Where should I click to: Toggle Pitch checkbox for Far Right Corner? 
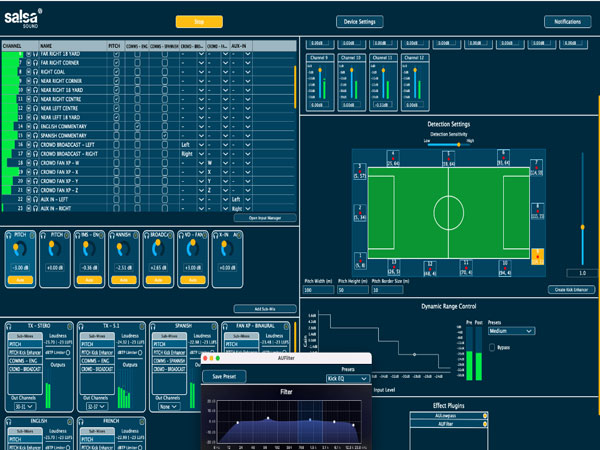(115, 63)
